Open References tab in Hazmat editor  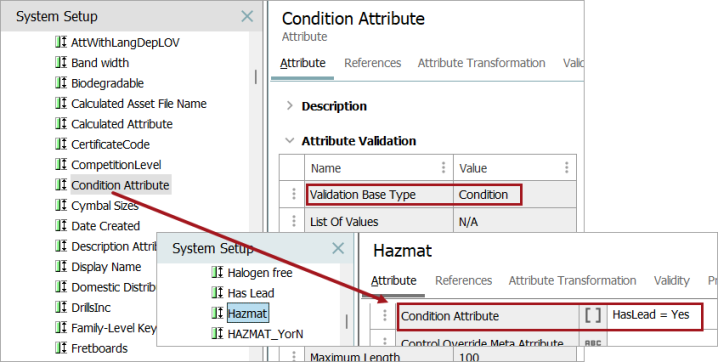tap(463, 281)
